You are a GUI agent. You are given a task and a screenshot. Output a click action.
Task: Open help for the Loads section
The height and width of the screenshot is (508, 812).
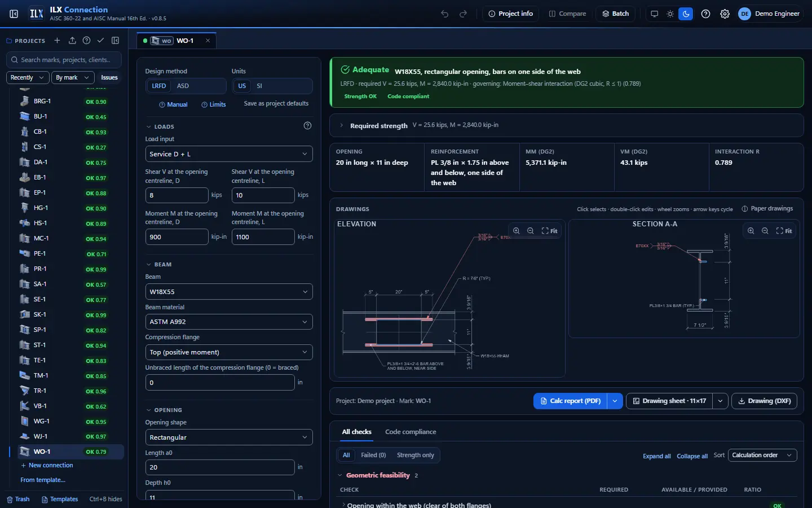pos(307,126)
